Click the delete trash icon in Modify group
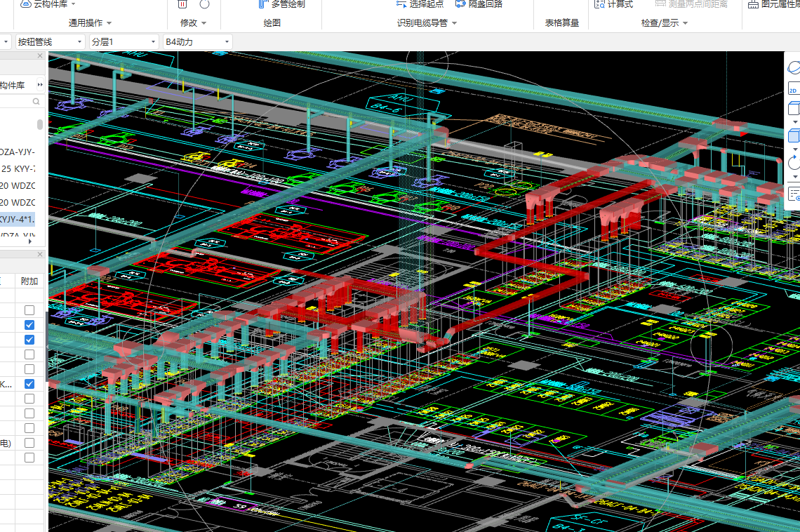This screenshot has width=800, height=532. pos(182,4)
